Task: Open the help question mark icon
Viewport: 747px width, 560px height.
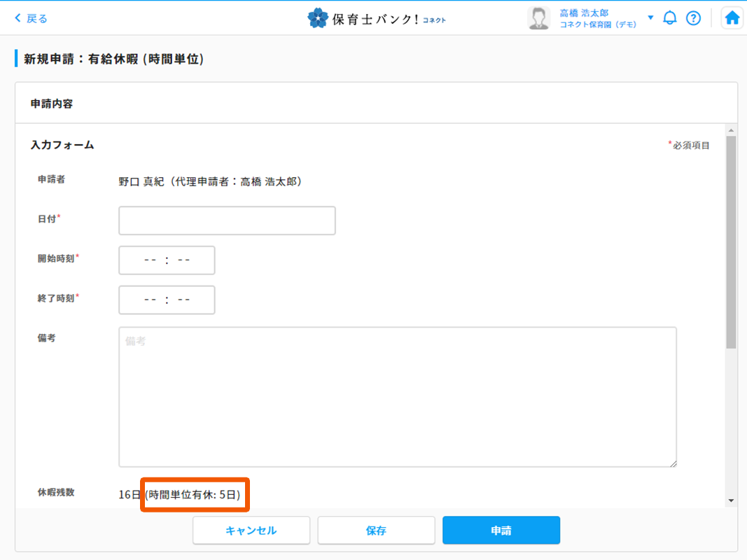Action: 693,18
